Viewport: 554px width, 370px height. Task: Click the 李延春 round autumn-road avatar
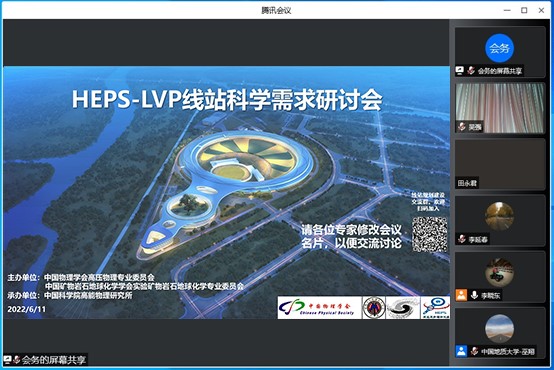(x=500, y=216)
